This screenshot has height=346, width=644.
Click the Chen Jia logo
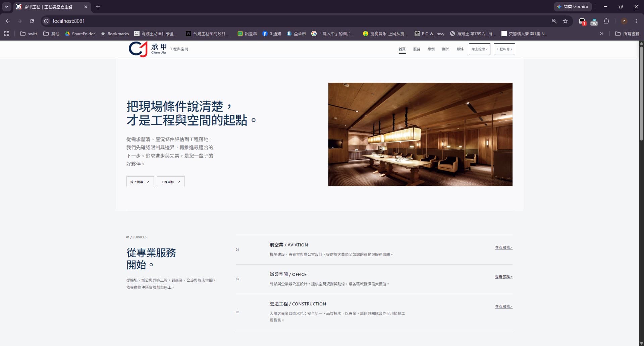click(148, 49)
